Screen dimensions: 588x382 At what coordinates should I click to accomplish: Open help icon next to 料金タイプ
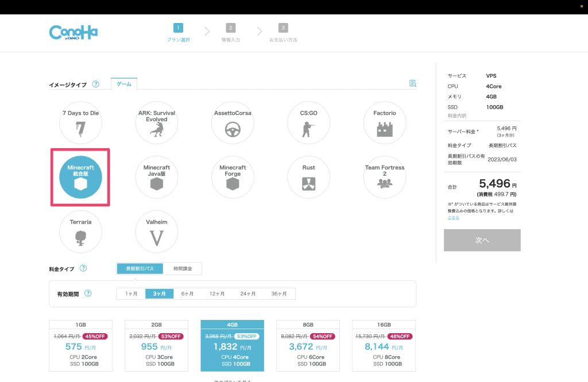click(83, 268)
